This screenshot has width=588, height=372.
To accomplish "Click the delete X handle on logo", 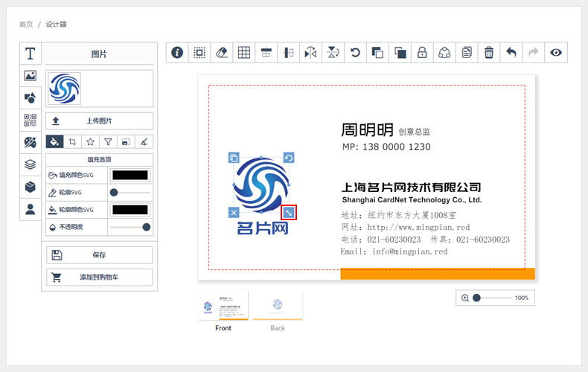I will point(234,213).
